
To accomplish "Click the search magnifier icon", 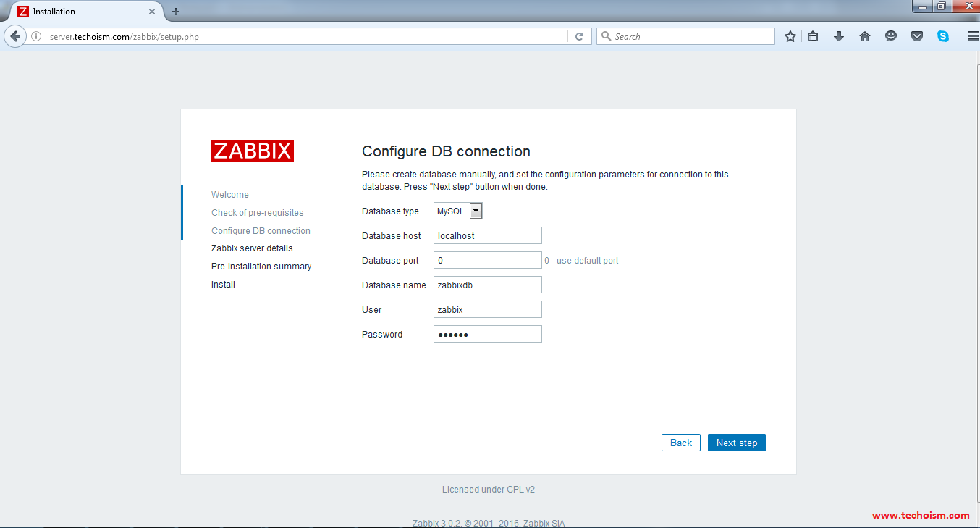I will 607,36.
